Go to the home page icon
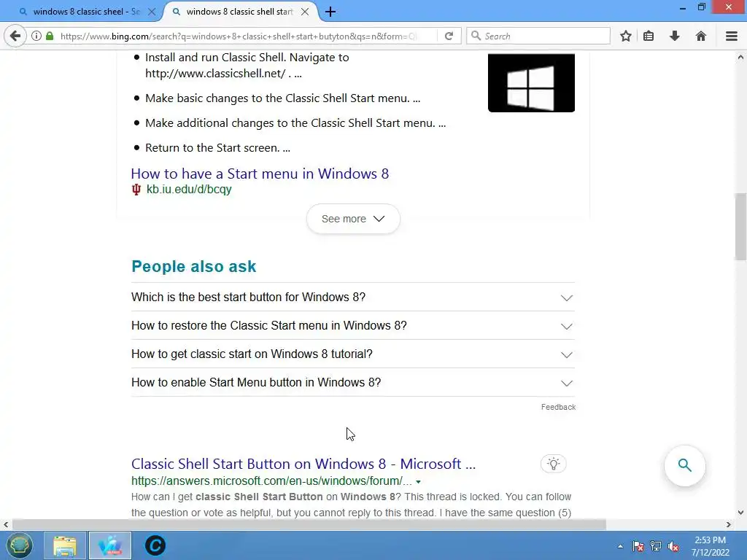Viewport: 747px width, 560px height. [701, 36]
